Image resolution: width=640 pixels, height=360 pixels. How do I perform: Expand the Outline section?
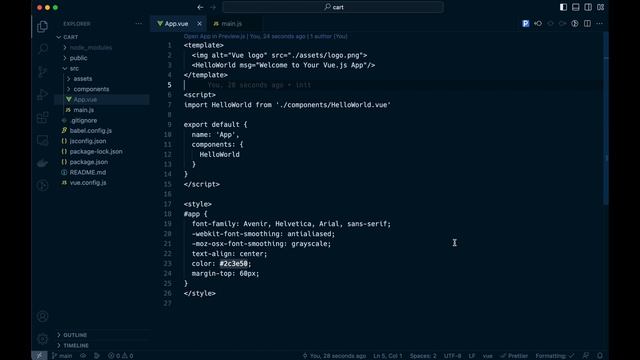tap(102, 335)
